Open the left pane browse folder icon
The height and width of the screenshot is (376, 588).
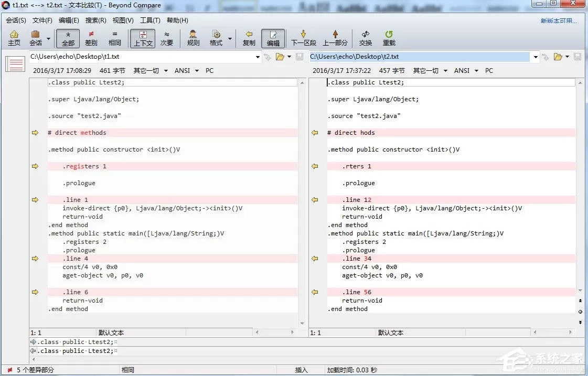280,57
